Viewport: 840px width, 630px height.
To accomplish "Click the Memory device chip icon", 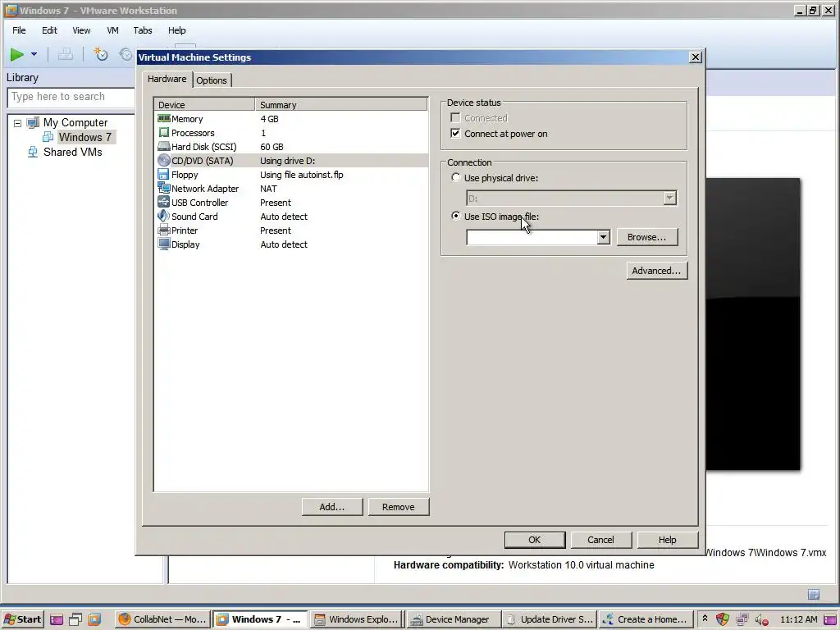I will pos(164,118).
